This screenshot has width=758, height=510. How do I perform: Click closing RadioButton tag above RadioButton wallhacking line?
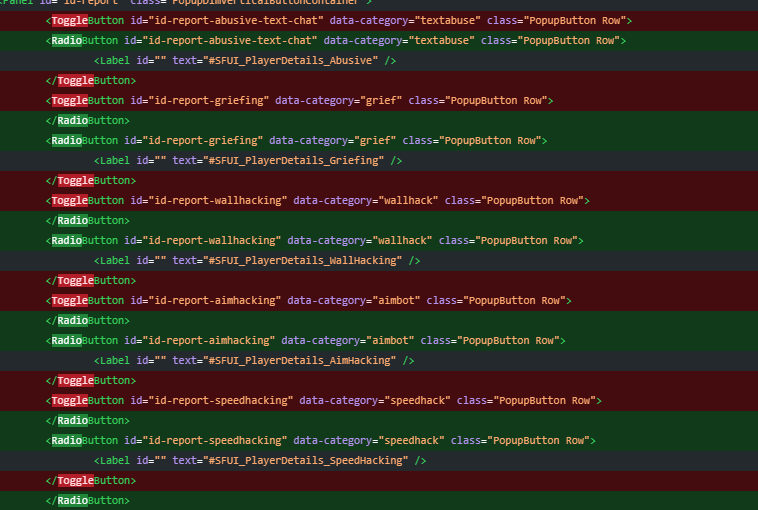pyautogui.click(x=87, y=221)
